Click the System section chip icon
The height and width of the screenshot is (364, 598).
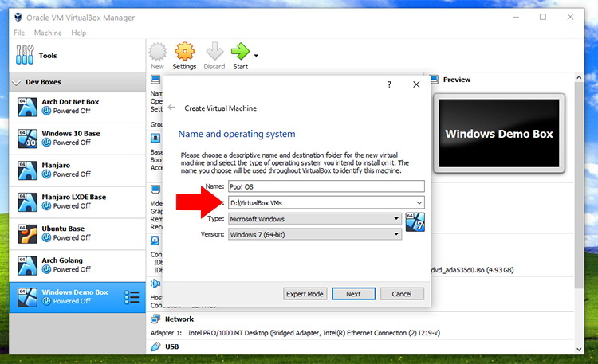[155, 138]
